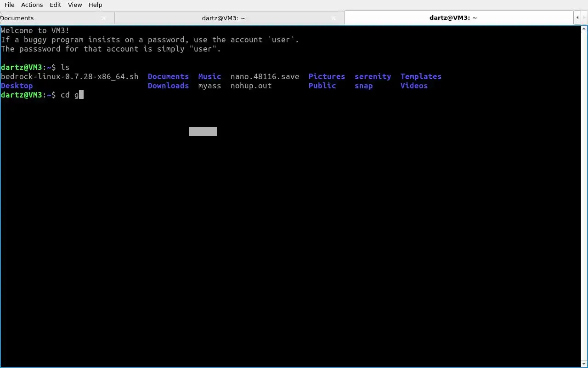
Task: Click the prompt 'dartz@VM3' before 'cd g'
Action: (21, 95)
